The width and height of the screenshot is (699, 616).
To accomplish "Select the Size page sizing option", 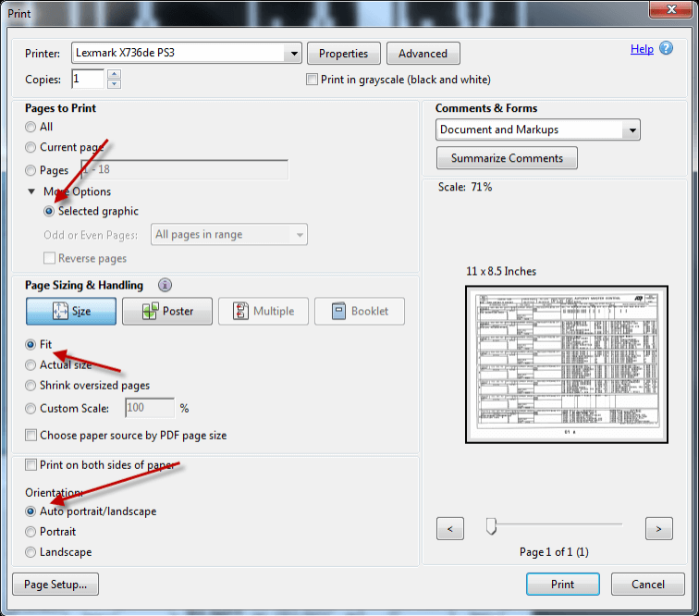I will tap(71, 311).
